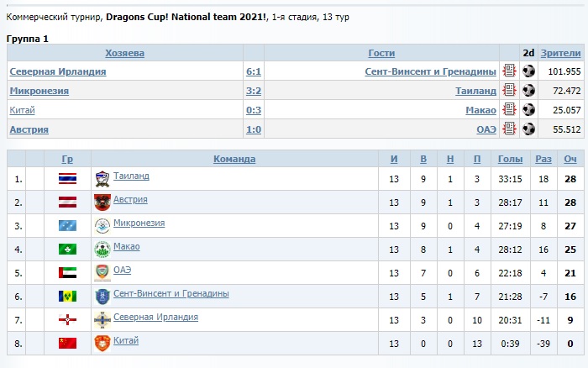Image resolution: width=588 pixels, height=368 pixels.
Task: Open guest team ОАЭ link in matches
Action: [x=486, y=129]
